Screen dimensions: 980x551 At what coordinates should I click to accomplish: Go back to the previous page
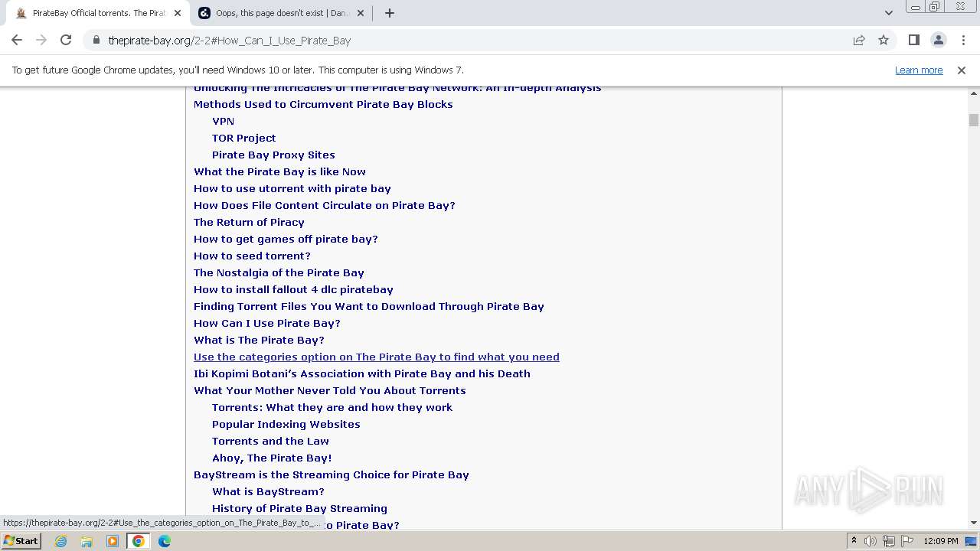tap(17, 41)
